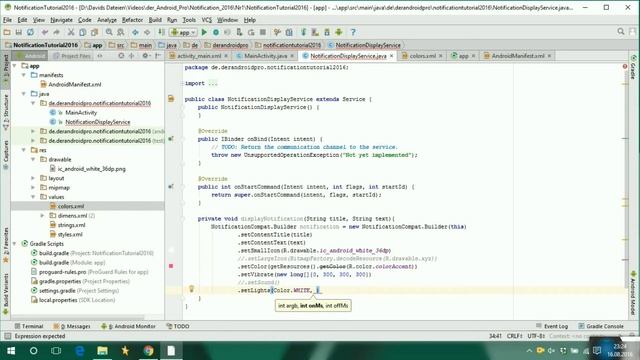Viewport: 640px width, 360px height.
Task: Click the Help question mark icon
Action: pyautogui.click(x=353, y=32)
